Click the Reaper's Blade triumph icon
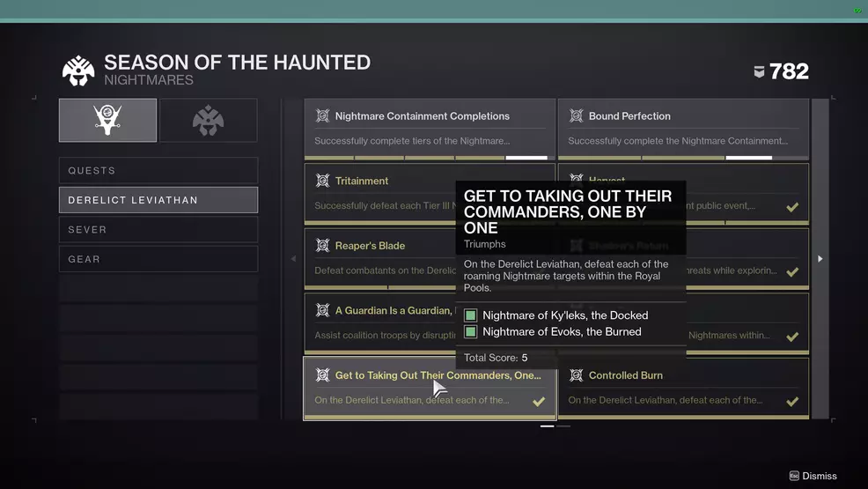Viewport: 868px width, 489px height. click(322, 246)
